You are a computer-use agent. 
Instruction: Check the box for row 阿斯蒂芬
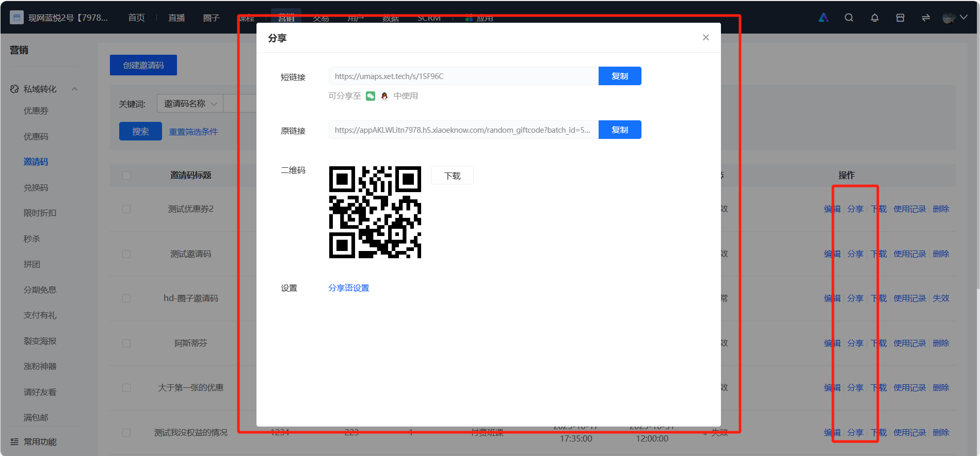point(126,343)
